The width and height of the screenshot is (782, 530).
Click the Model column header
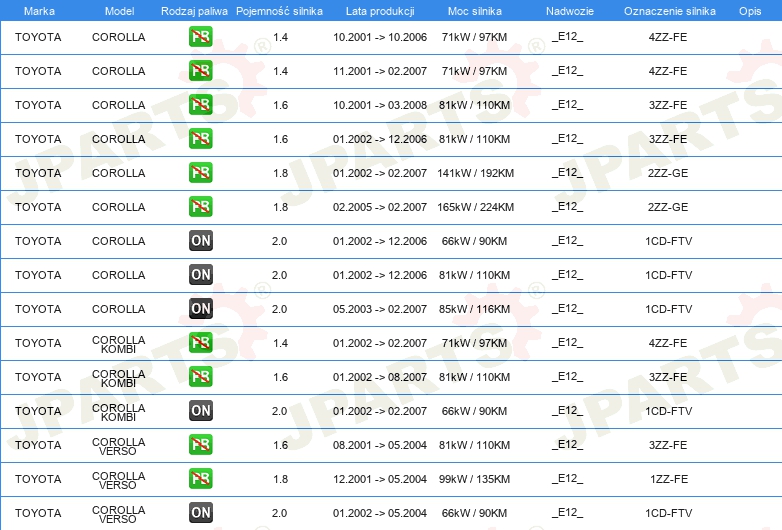[119, 11]
